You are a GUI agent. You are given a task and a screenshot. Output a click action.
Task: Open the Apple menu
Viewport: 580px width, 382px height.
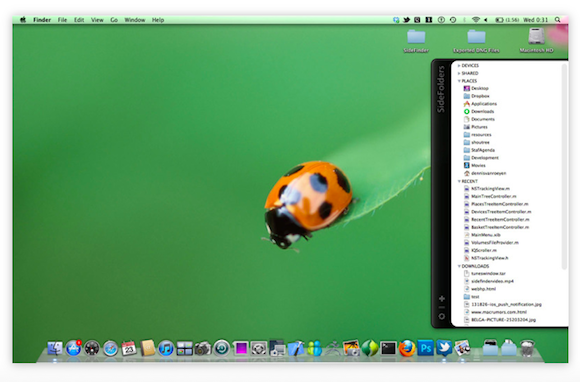tap(23, 20)
